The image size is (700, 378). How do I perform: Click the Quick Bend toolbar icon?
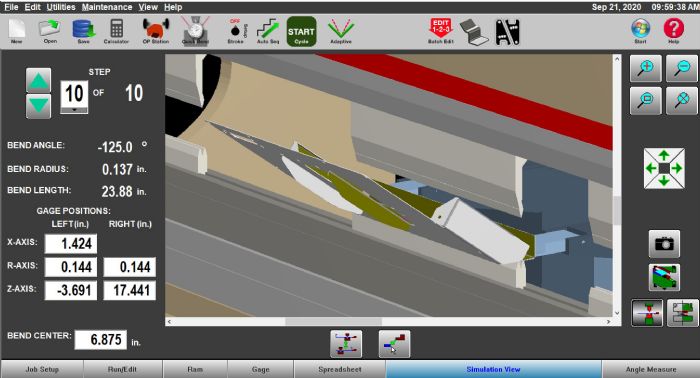(x=195, y=31)
